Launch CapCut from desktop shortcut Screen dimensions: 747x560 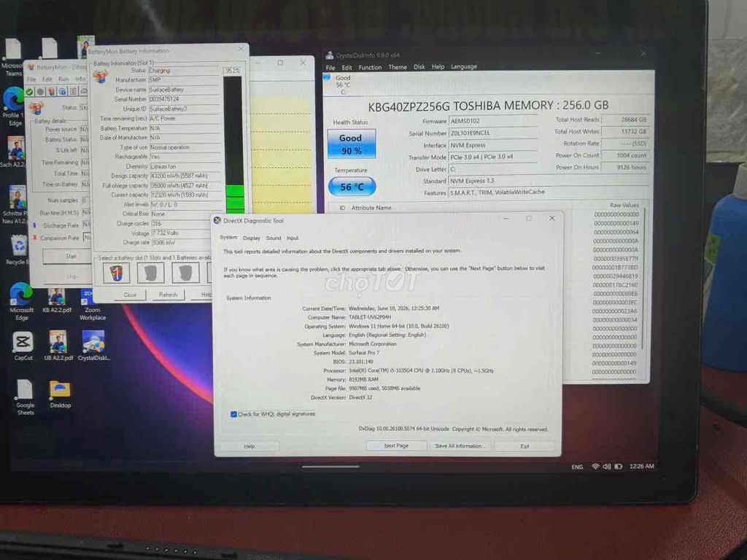click(23, 346)
